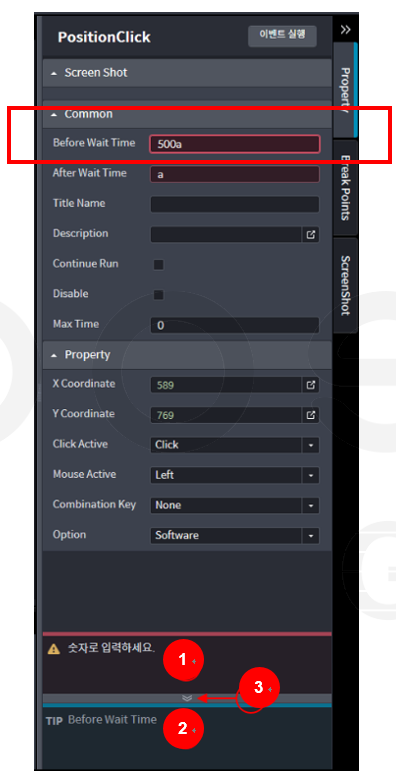Focus the Before Wait Time field
Image resolution: width=396 pixels, height=782 pixels.
(x=234, y=144)
